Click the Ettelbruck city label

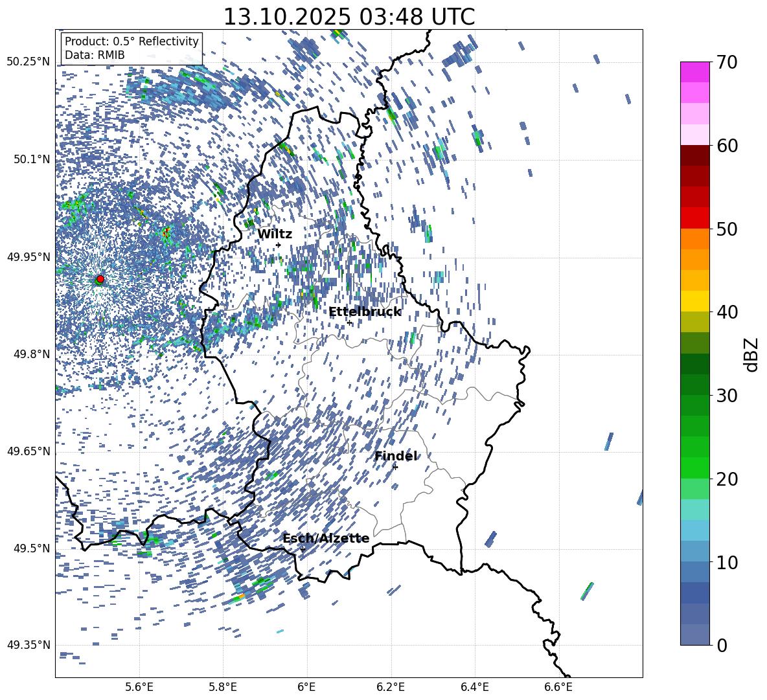[x=365, y=312]
